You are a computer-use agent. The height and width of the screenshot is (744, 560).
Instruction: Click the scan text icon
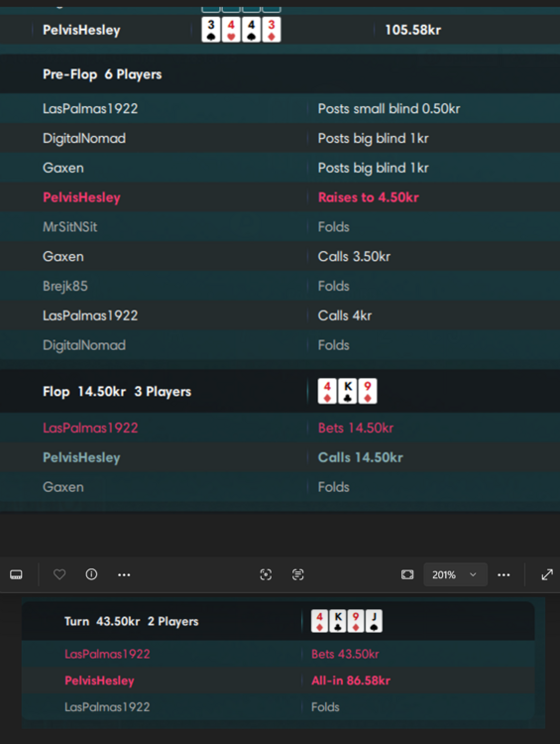coord(297,574)
